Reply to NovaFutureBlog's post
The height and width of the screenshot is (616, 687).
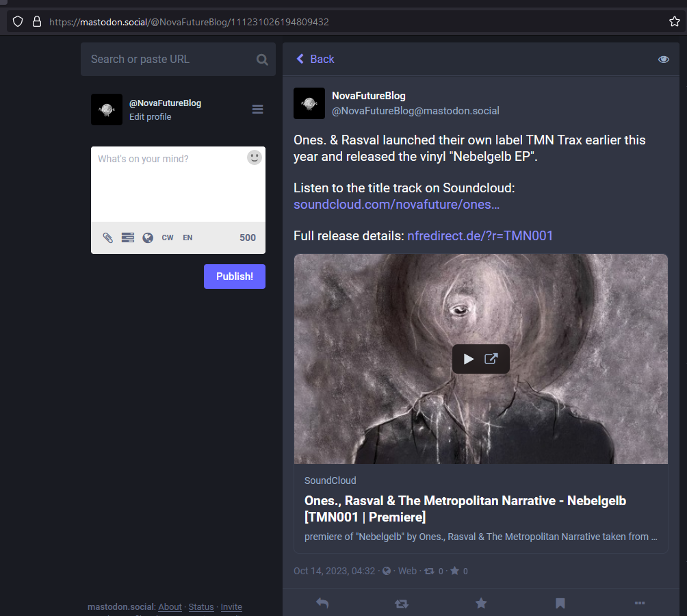click(x=322, y=603)
